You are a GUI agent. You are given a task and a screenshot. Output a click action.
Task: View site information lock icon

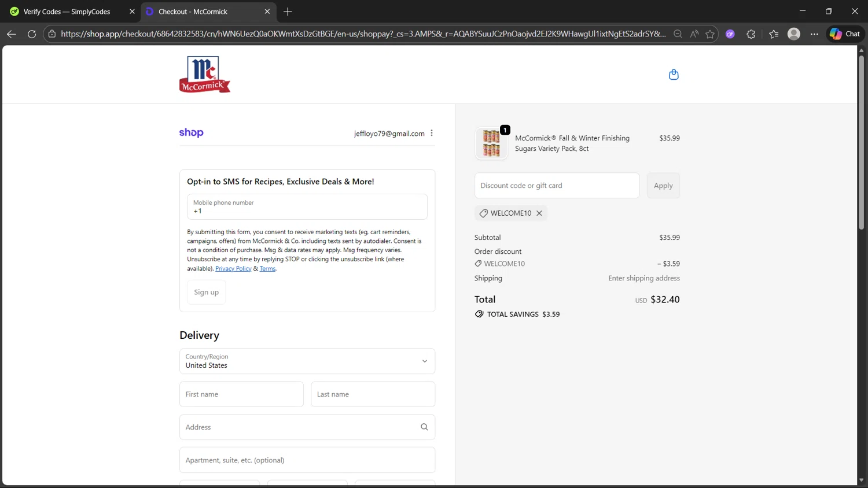tap(52, 34)
